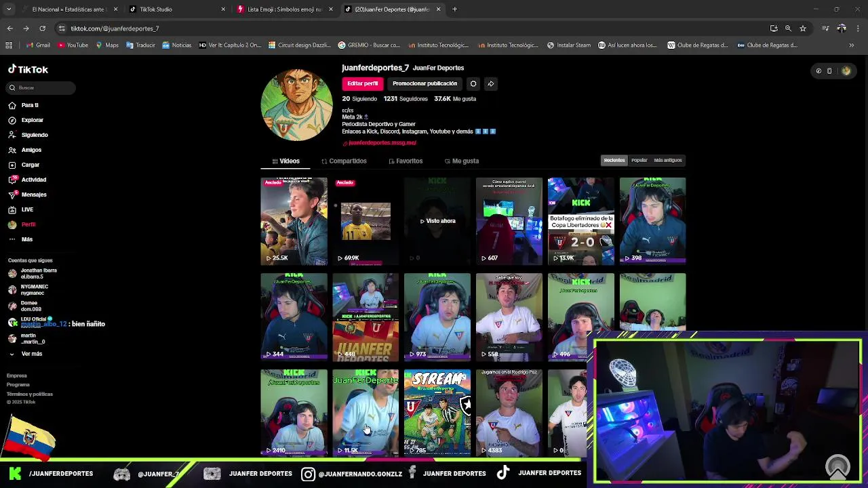Switch to Favoritos tab

(406, 161)
